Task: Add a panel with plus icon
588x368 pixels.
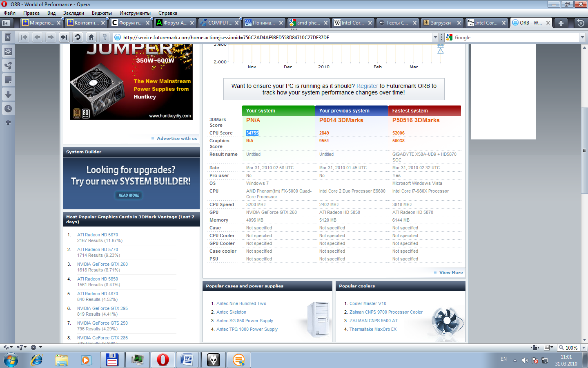Action: click(8, 122)
